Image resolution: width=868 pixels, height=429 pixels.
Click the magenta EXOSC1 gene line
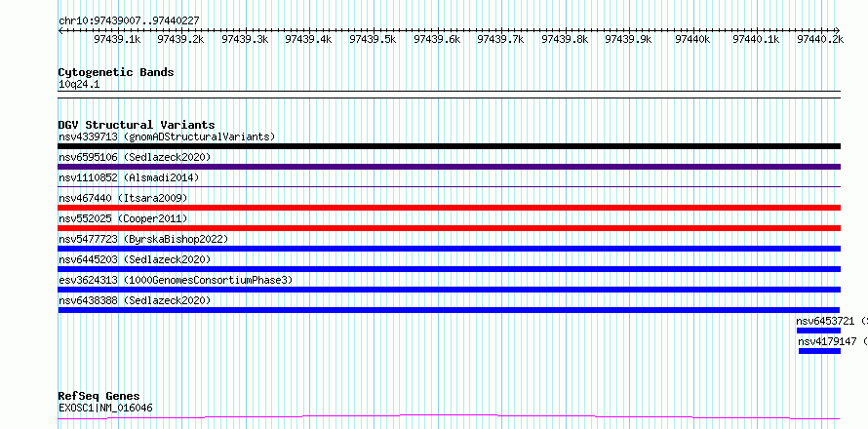[449, 416]
